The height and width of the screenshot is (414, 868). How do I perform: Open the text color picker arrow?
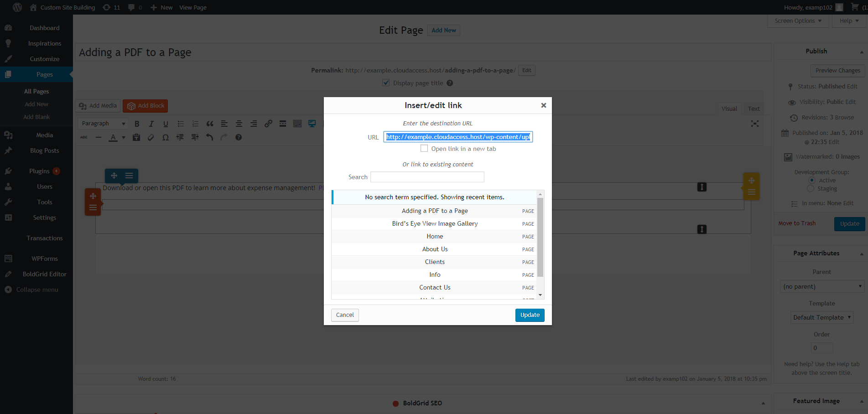[123, 138]
